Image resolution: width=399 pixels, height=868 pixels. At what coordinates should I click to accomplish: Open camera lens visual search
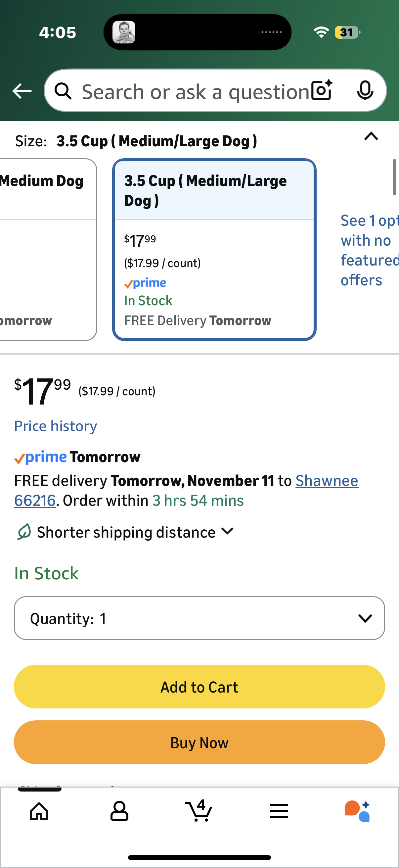pos(322,90)
